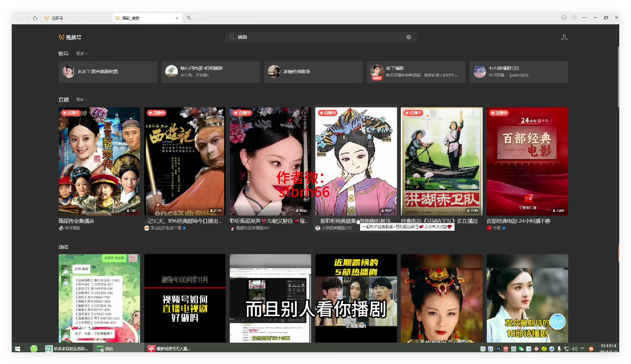Viewport: 631px width, 364px height.
Task: Open the 视频号如何直播电视剧好做吗 video
Action: (x=185, y=298)
